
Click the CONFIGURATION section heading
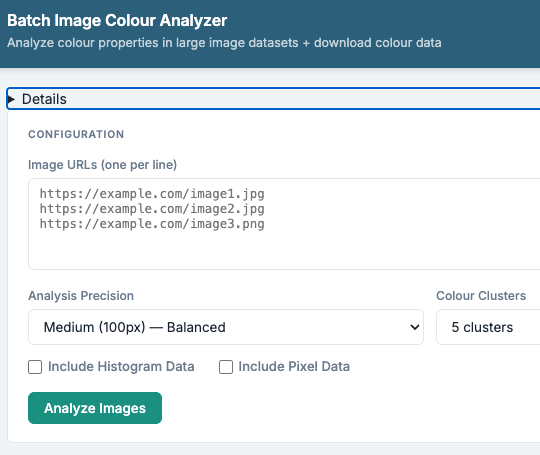(x=76, y=134)
